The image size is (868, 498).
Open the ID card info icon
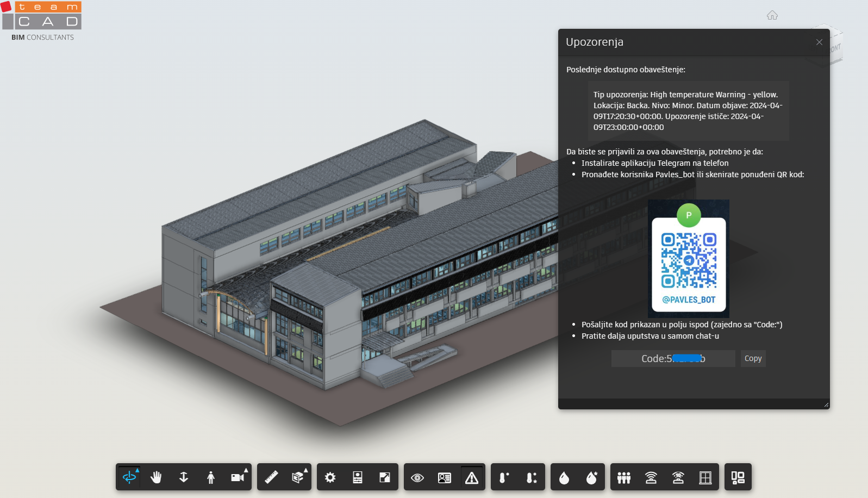click(445, 477)
